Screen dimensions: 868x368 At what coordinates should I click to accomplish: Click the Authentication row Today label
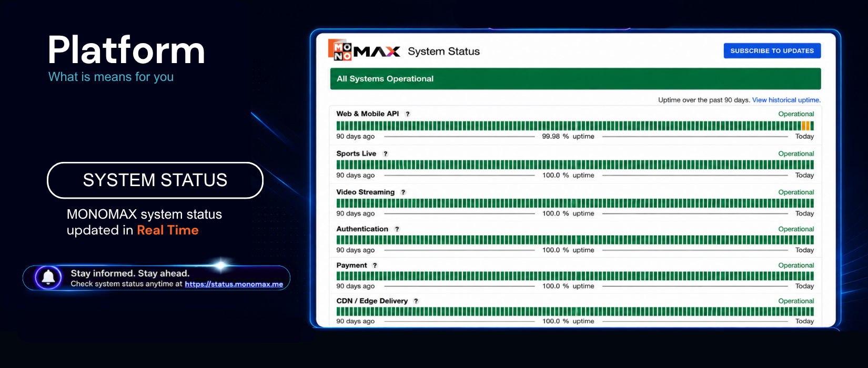804,250
